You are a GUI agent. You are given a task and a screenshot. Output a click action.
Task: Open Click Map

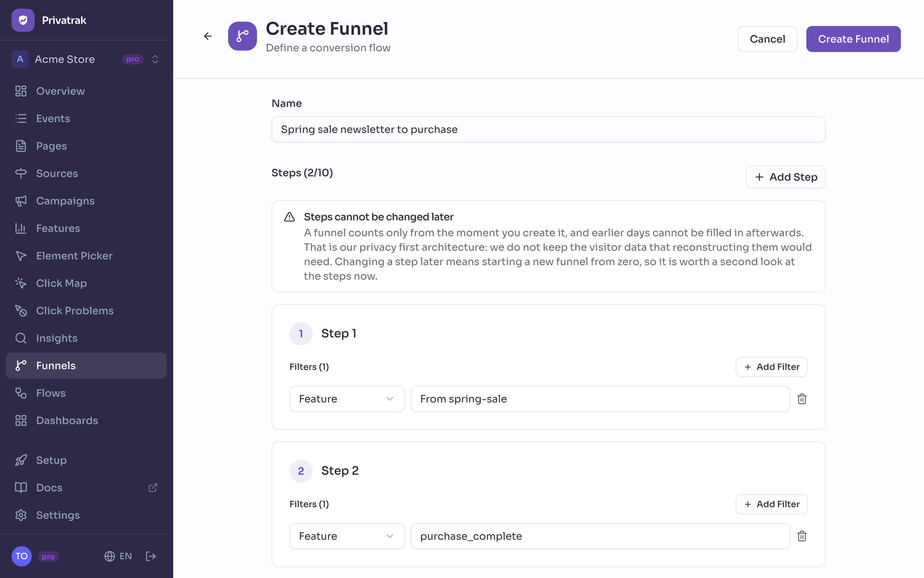(86, 283)
